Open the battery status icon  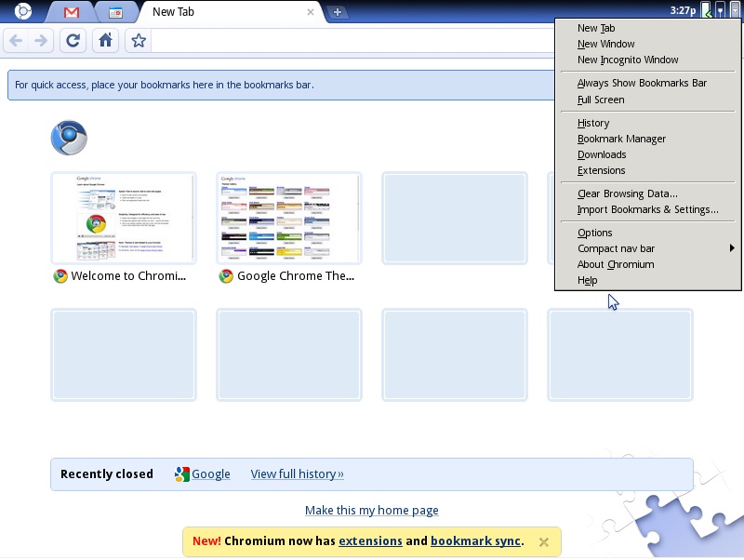[x=707, y=9]
